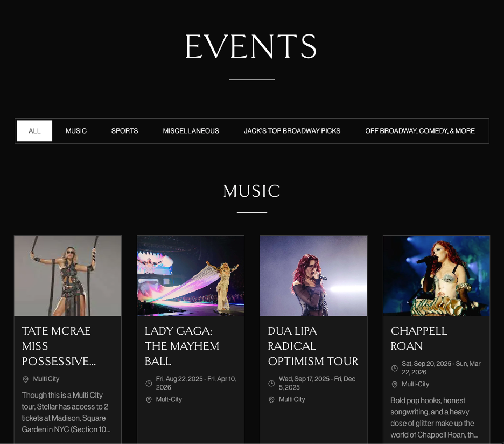Click the clock icon on Lady Gaga card
Image resolution: width=504 pixels, height=444 pixels.
(x=149, y=383)
